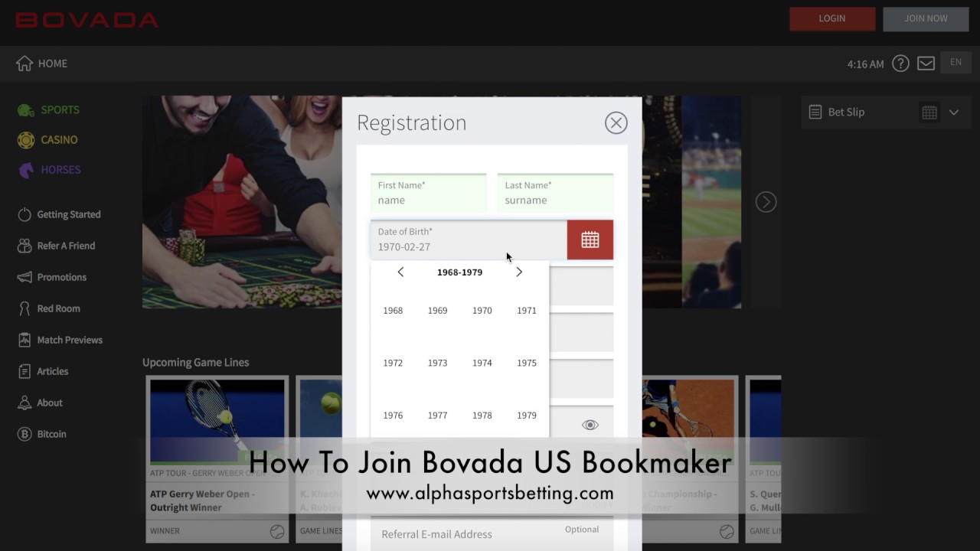Screen dimensions: 980x551
Task: Select year 1974
Action: coord(482,363)
